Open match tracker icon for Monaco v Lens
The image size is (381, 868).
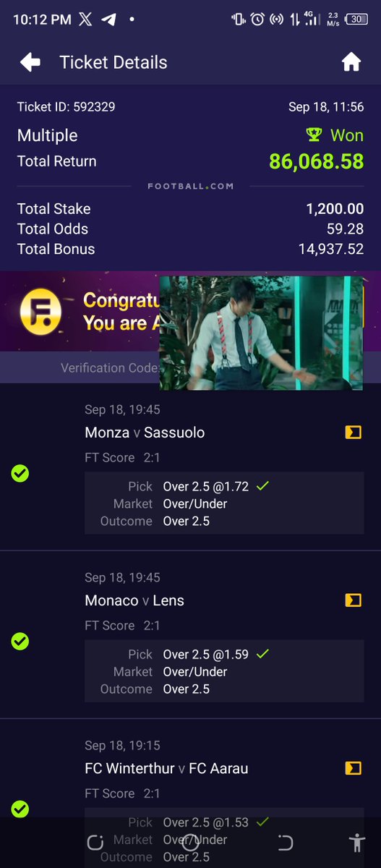pyautogui.click(x=353, y=600)
